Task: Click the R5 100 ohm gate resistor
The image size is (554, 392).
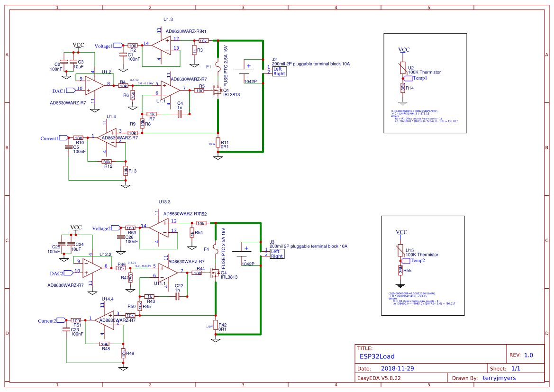Action: tap(200, 91)
